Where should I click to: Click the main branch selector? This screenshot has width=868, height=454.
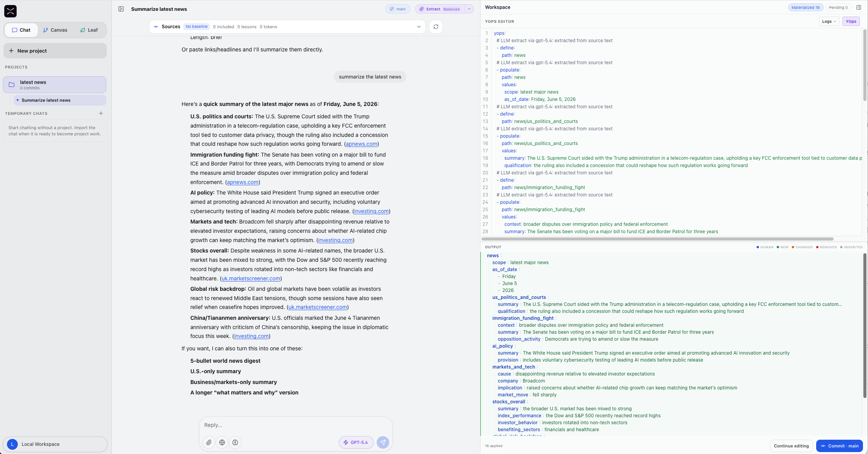(398, 9)
